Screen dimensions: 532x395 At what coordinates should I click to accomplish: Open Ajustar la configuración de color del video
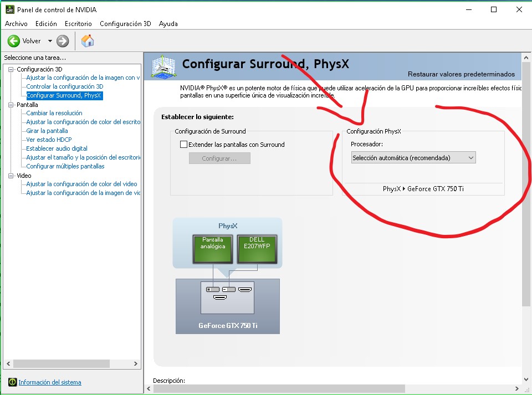pyautogui.click(x=82, y=184)
